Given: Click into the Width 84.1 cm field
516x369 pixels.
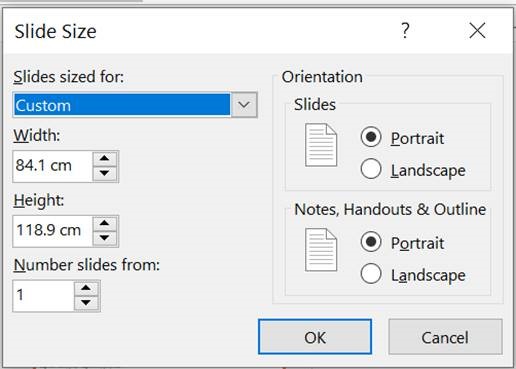Looking at the screenshot, I should (x=53, y=166).
